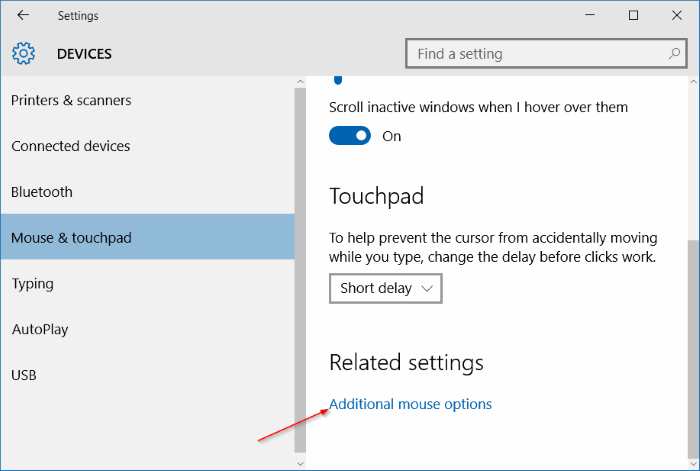Open Typing settings page
The image size is (700, 471).
pyautogui.click(x=33, y=284)
